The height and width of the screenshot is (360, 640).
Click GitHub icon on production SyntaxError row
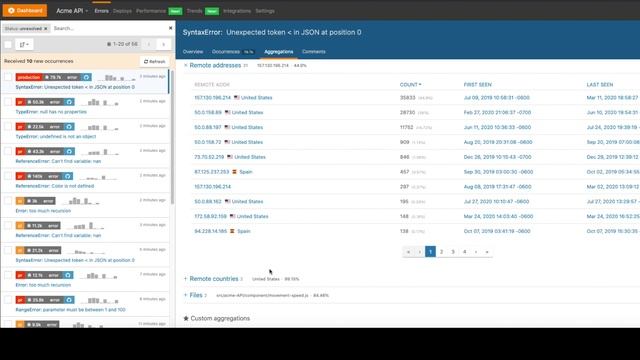coord(87,77)
